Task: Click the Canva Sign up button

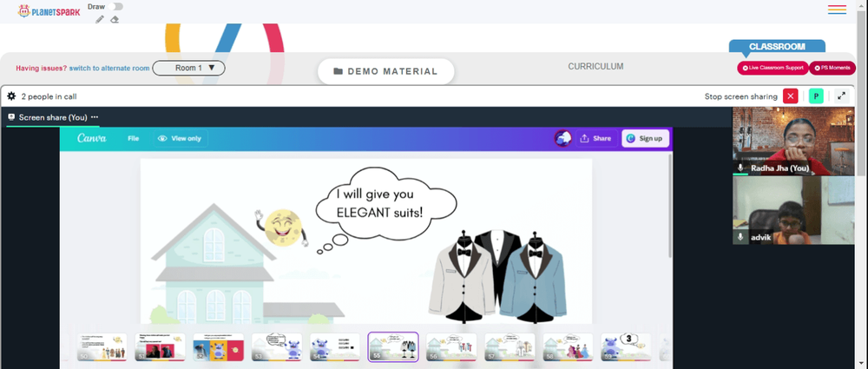Action: coord(646,139)
